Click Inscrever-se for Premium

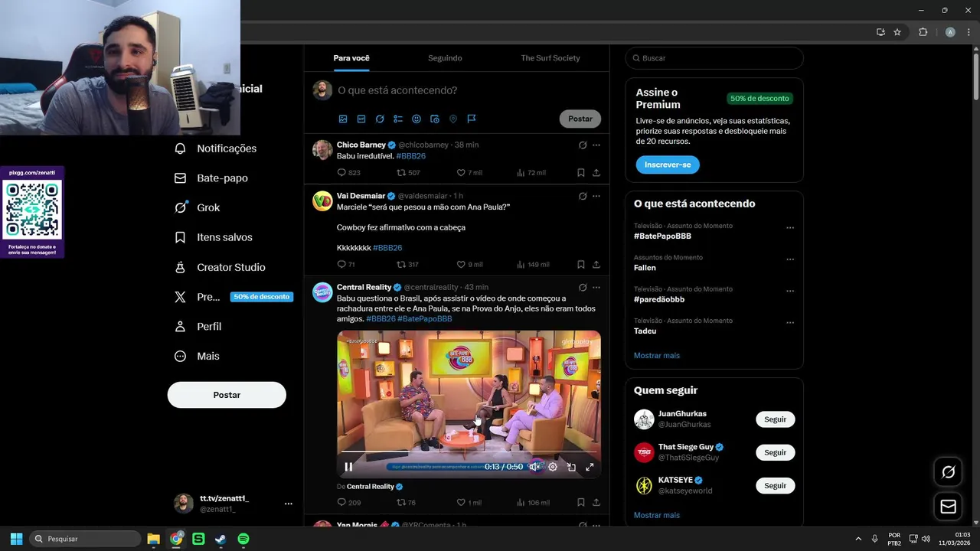click(668, 165)
